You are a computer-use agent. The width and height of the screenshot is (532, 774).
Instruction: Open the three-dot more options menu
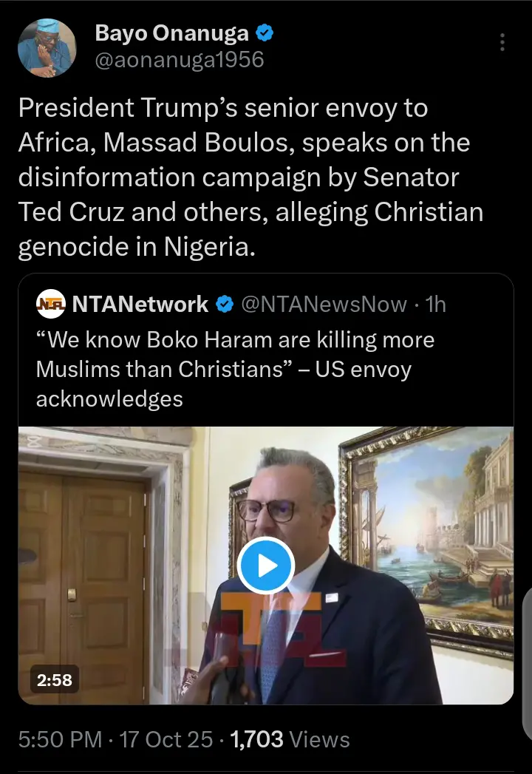[x=502, y=42]
